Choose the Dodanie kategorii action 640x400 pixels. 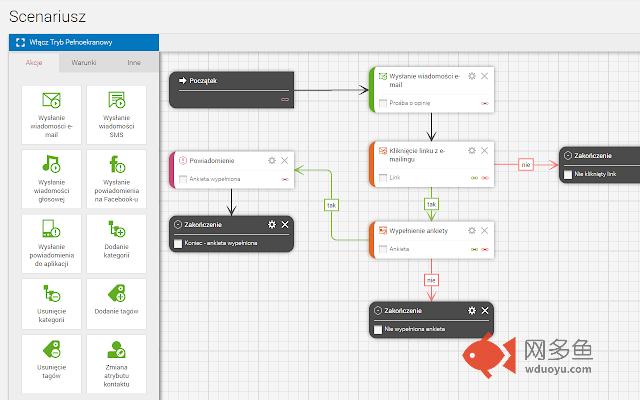pyautogui.click(x=116, y=244)
